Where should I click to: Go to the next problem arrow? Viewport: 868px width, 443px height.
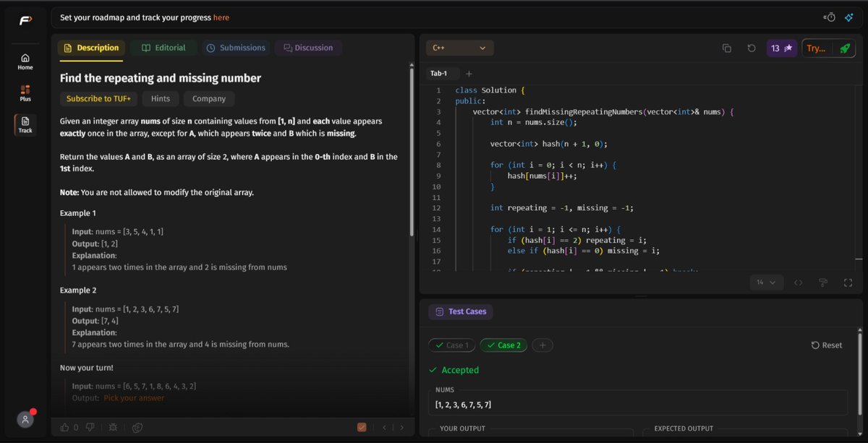click(x=401, y=427)
